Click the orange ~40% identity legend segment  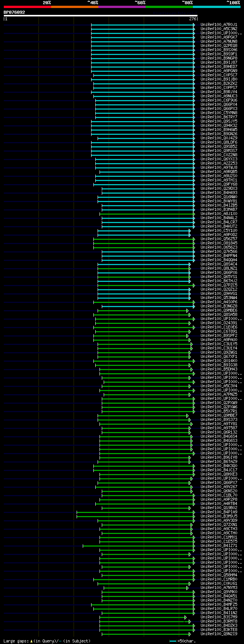(75, 7)
